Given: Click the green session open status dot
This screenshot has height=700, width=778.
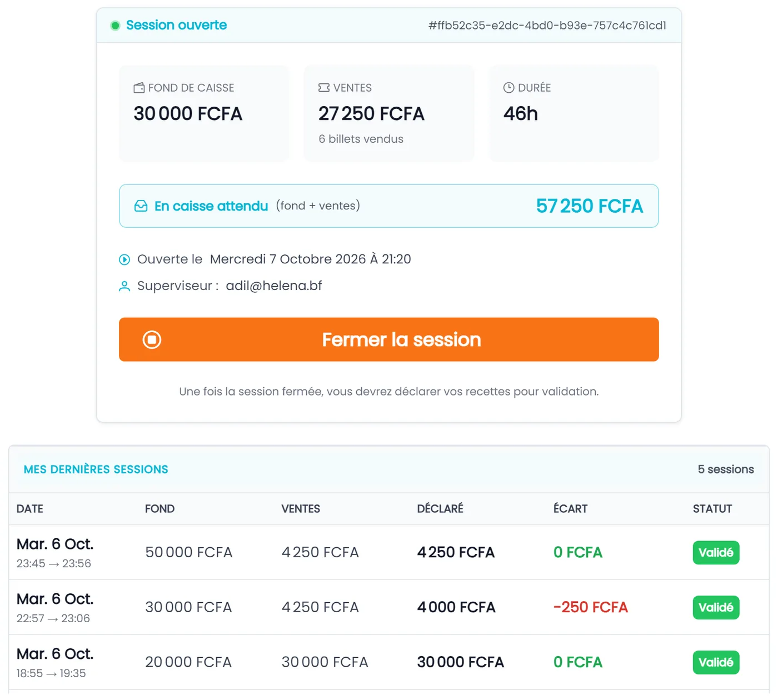Looking at the screenshot, I should (x=115, y=26).
